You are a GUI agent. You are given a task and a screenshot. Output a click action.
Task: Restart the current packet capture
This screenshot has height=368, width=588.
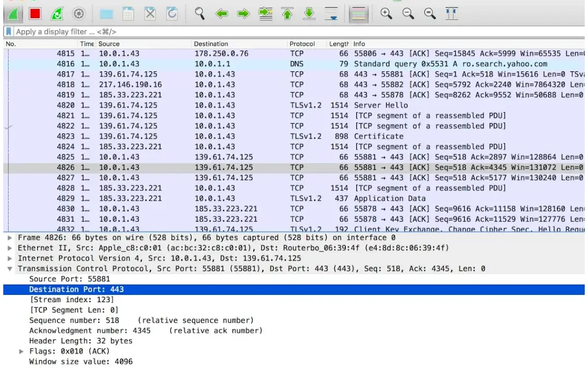click(57, 14)
